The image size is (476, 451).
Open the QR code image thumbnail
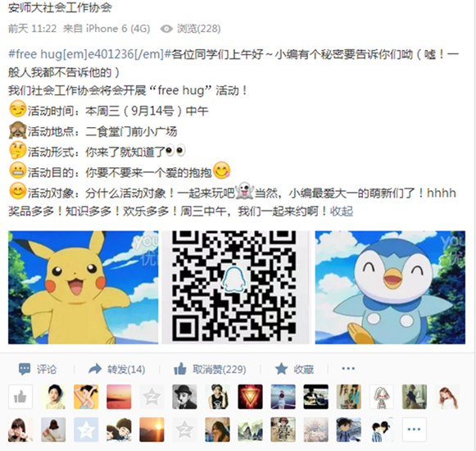[x=235, y=288]
